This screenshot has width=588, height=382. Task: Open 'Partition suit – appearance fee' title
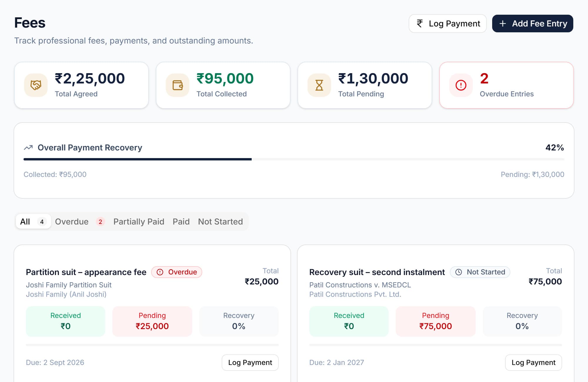86,272
